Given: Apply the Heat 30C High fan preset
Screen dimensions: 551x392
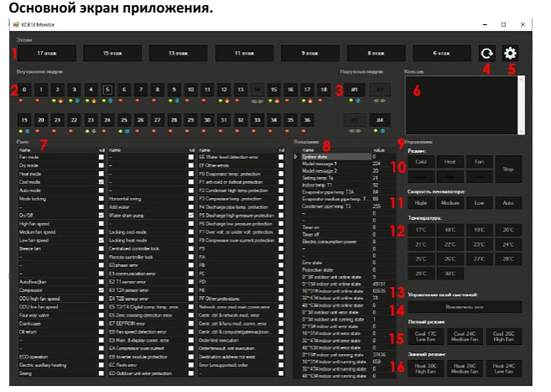Looking at the screenshot, I should click(x=425, y=368).
